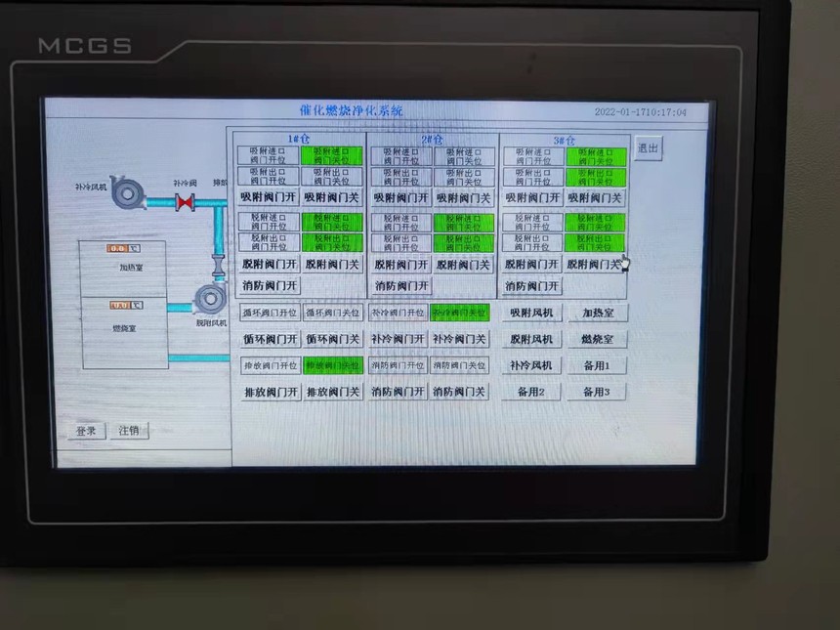Click the 消防阀门关 button
Image resolution: width=840 pixels, height=630 pixels.
click(x=460, y=392)
